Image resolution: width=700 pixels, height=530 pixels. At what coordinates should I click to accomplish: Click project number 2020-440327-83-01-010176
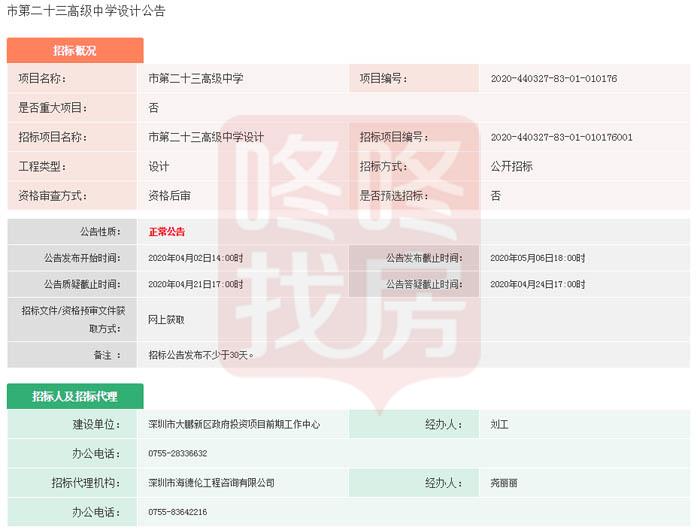[553, 78]
